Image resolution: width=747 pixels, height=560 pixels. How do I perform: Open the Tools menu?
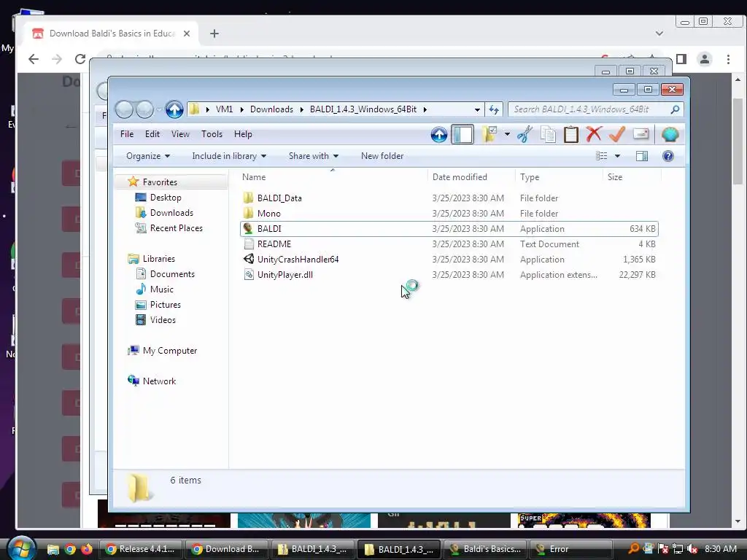(x=212, y=134)
